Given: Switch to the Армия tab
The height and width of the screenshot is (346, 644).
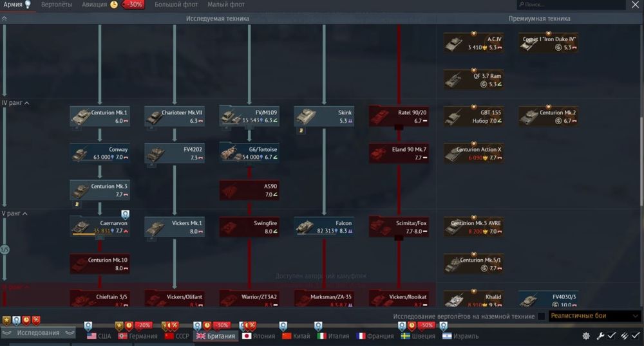Looking at the screenshot, I should click(17, 5).
